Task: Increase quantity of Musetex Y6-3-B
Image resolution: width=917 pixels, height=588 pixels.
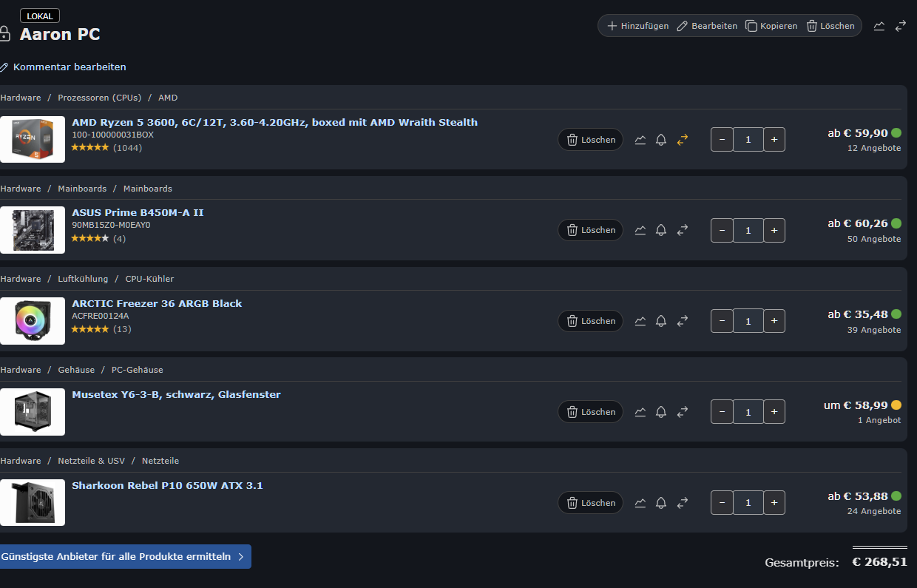Action: tap(774, 411)
